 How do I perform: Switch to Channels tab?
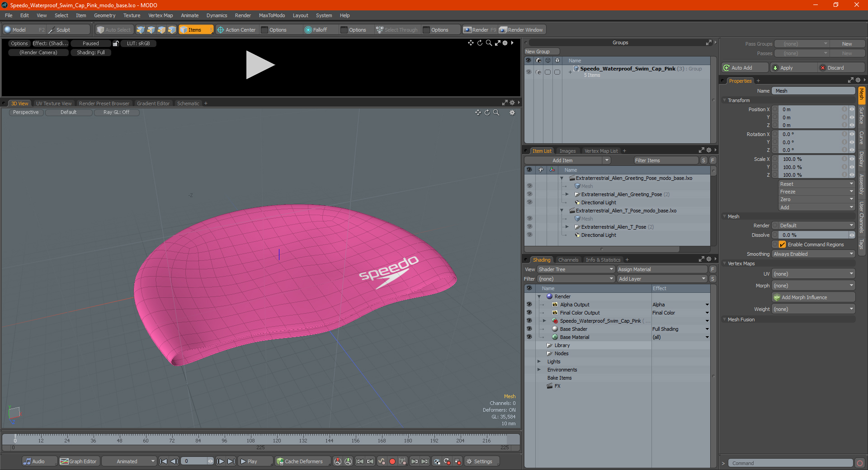coord(568,260)
